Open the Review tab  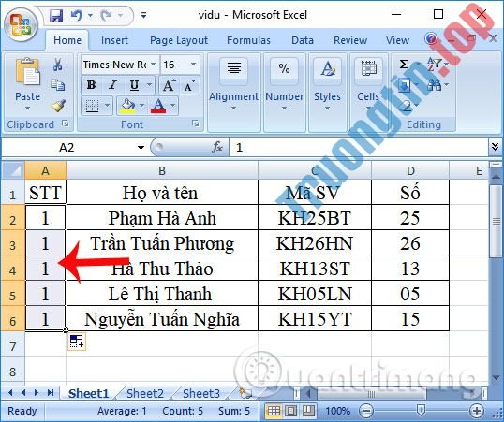350,40
